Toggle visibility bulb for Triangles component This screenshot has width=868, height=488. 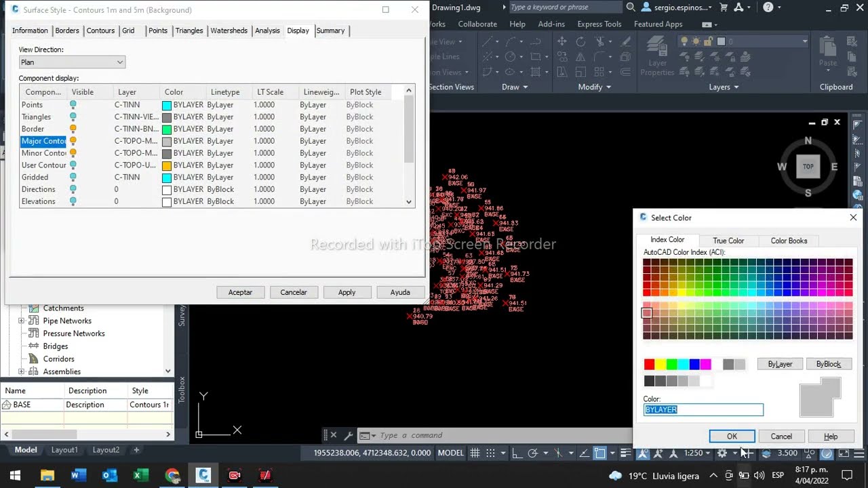point(73,117)
